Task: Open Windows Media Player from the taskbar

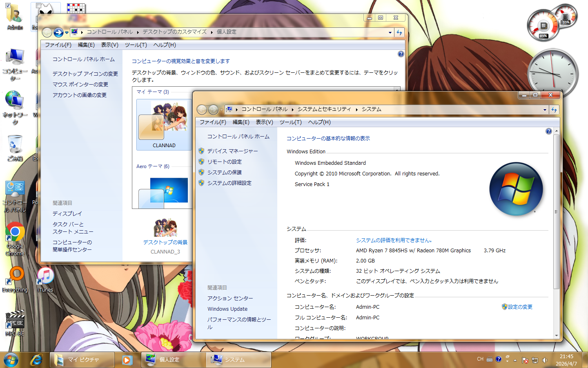Action: (127, 360)
